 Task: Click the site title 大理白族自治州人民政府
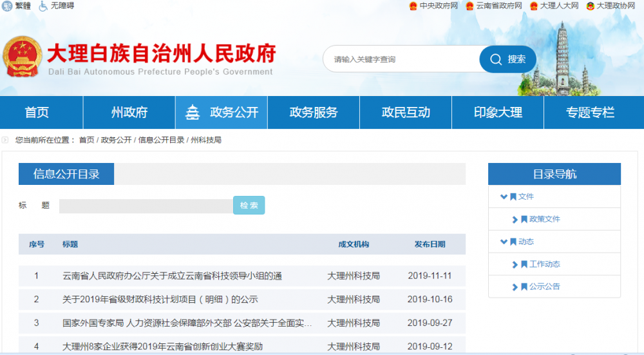[x=162, y=54]
